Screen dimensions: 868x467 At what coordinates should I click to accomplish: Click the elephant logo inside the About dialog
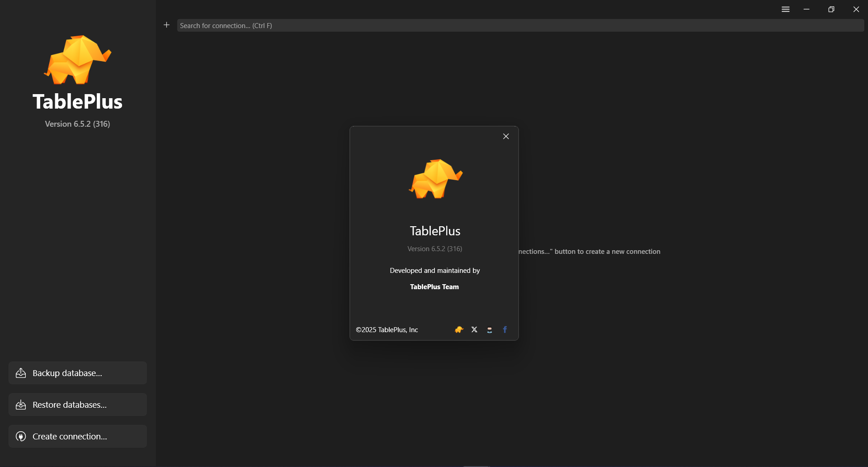point(436,179)
